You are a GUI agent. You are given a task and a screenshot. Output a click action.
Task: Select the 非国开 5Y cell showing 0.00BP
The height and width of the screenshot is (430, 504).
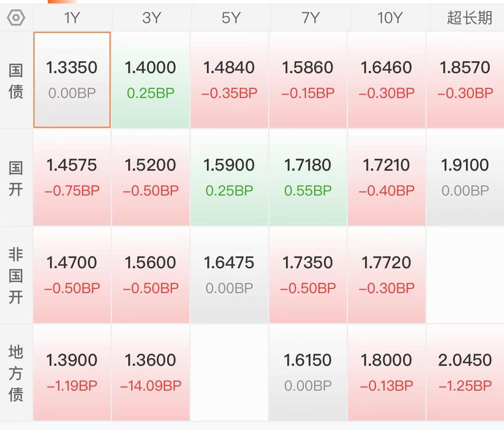point(229,274)
